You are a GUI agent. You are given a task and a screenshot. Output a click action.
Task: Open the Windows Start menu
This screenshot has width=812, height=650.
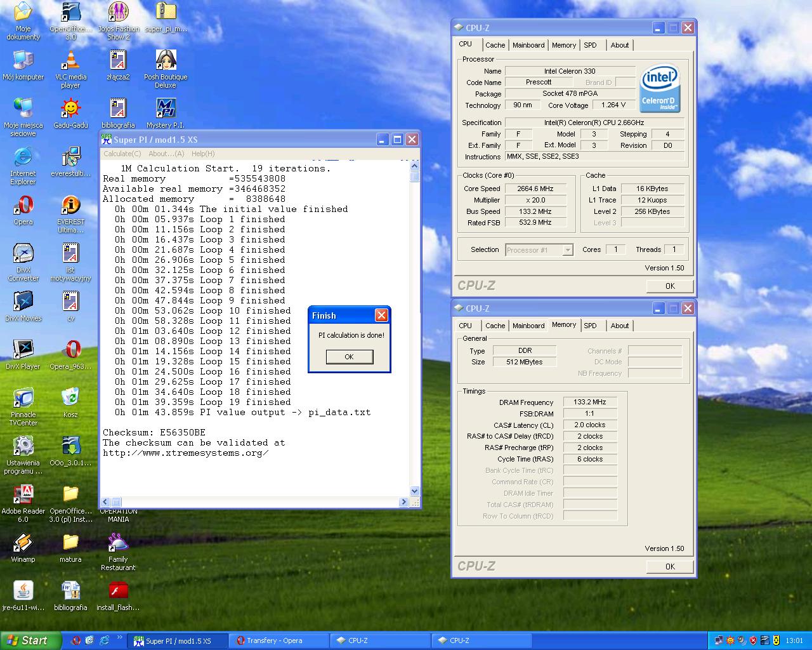pos(30,640)
